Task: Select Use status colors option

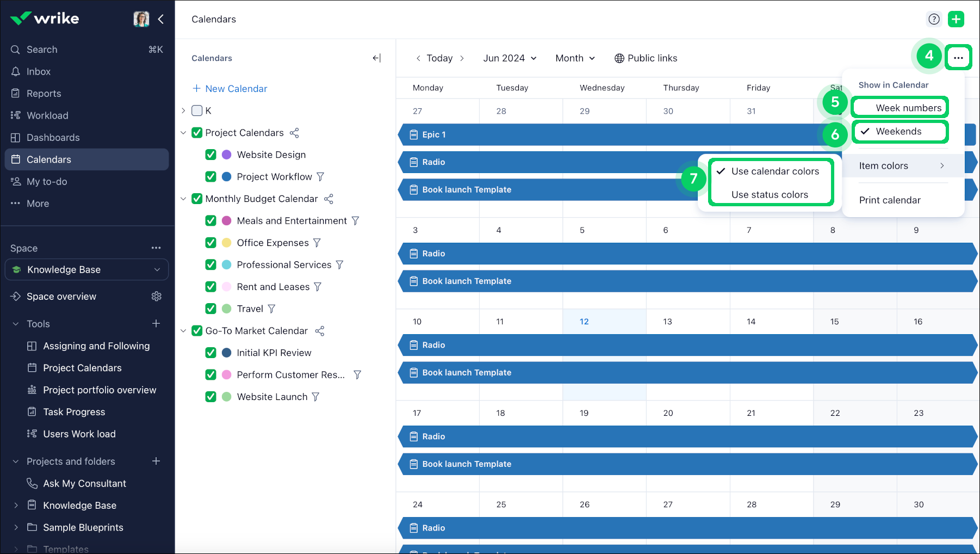Action: pyautogui.click(x=770, y=194)
